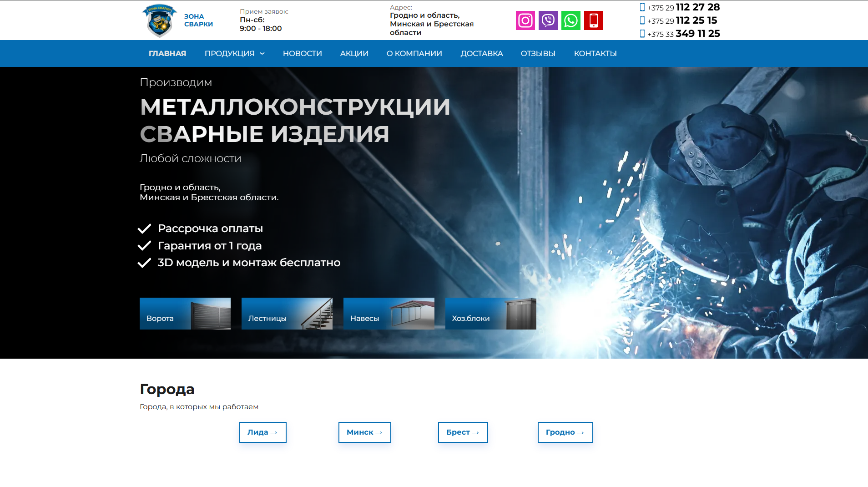Click phone icon beside 112 25 15
Viewport: 868px width, 487px height.
[642, 20]
